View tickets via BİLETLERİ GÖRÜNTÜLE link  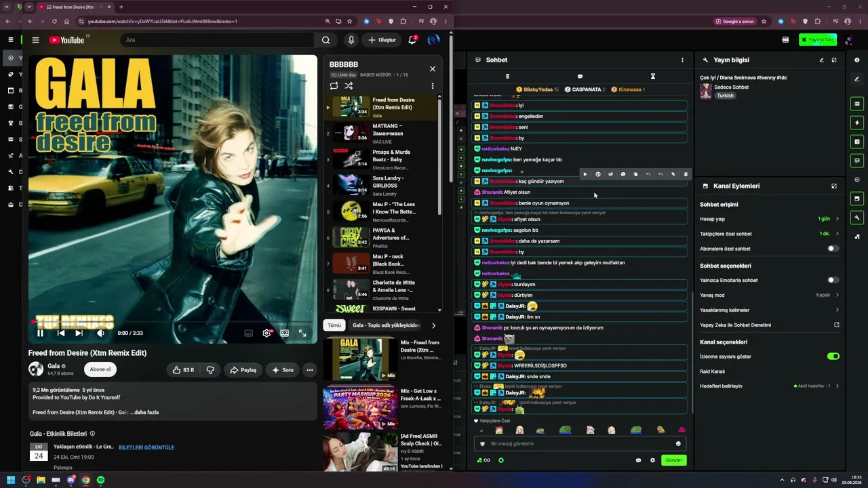146,447
